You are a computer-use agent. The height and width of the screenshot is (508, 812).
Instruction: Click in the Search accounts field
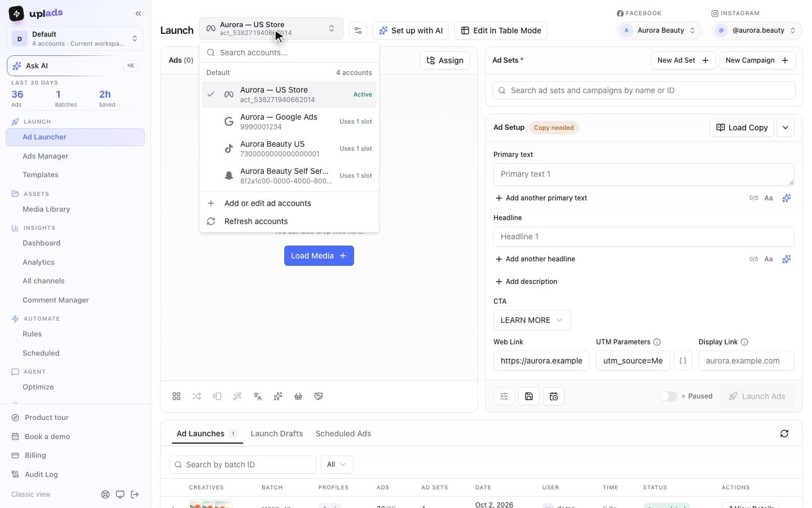(x=289, y=52)
